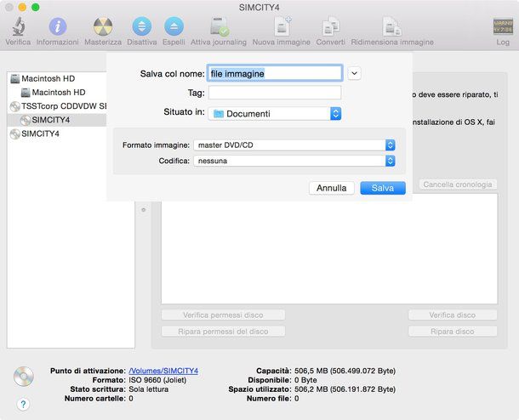Select the indented Macintosh HD volume
519x420 pixels.
[x=57, y=93]
